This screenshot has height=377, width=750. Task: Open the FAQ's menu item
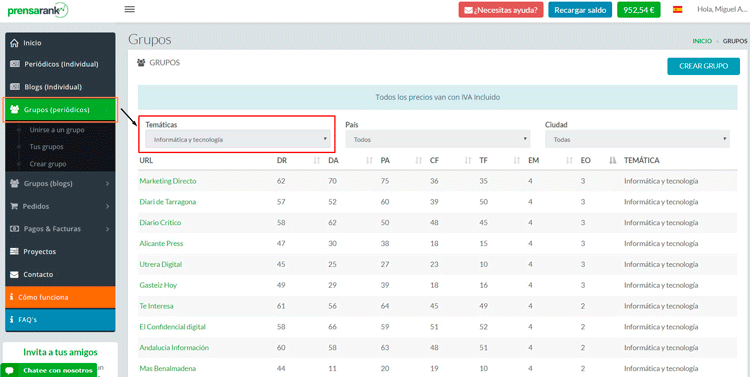click(60, 320)
